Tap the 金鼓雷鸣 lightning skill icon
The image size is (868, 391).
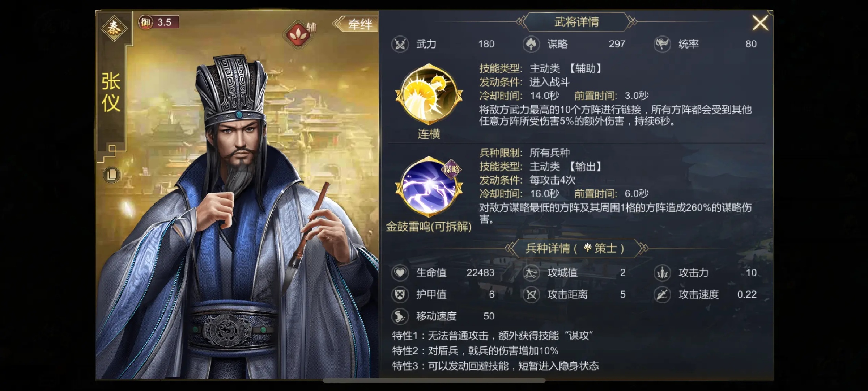429,187
